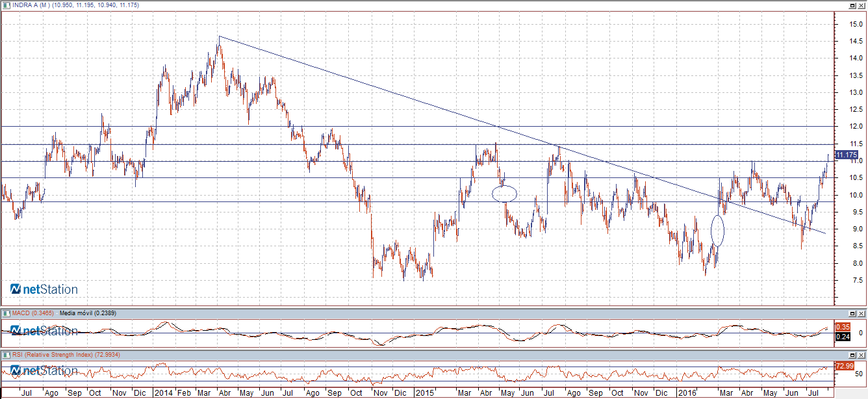Maximize the RSI indicator panel
The image size is (868, 399).
[x=852, y=355]
